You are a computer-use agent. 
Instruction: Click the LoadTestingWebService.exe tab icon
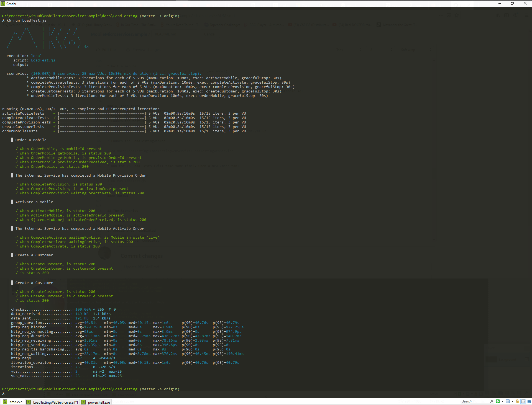pos(29,402)
